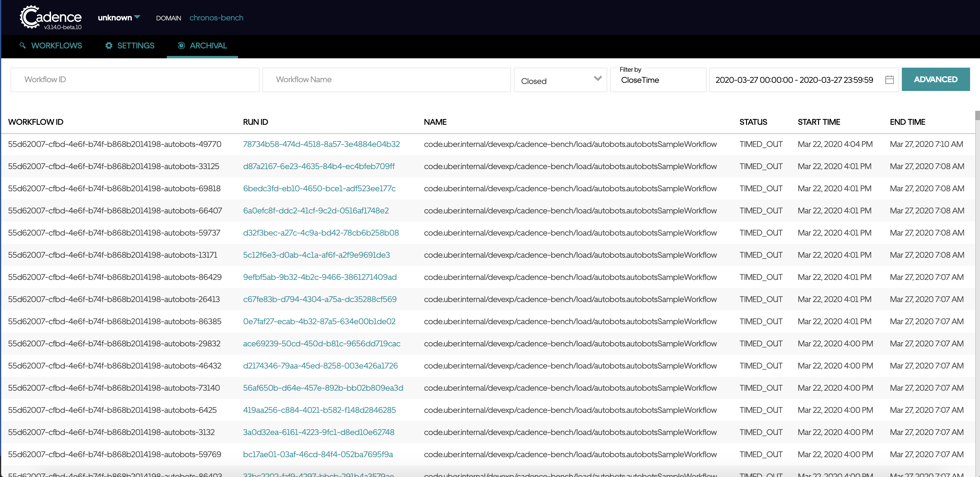The image size is (980, 477).
Task: Open the Closed status dropdown
Action: pyautogui.click(x=560, y=80)
